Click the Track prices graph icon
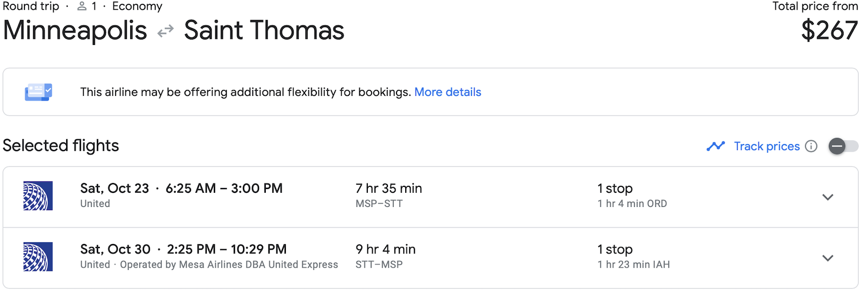 [716, 146]
